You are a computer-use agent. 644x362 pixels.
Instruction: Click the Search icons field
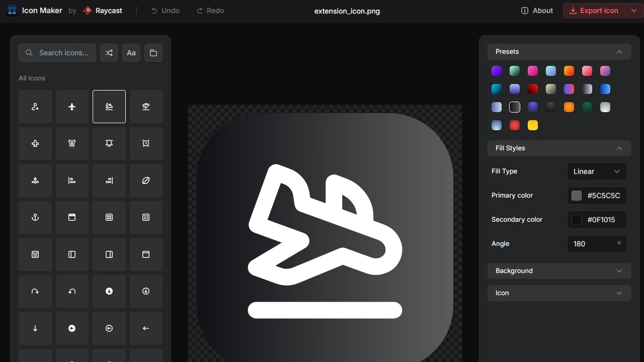tap(57, 53)
